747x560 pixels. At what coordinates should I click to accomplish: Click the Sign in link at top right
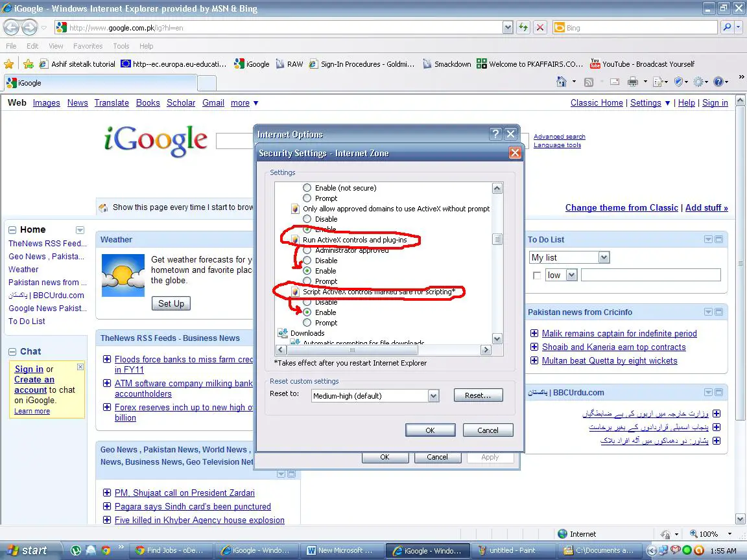tap(715, 103)
